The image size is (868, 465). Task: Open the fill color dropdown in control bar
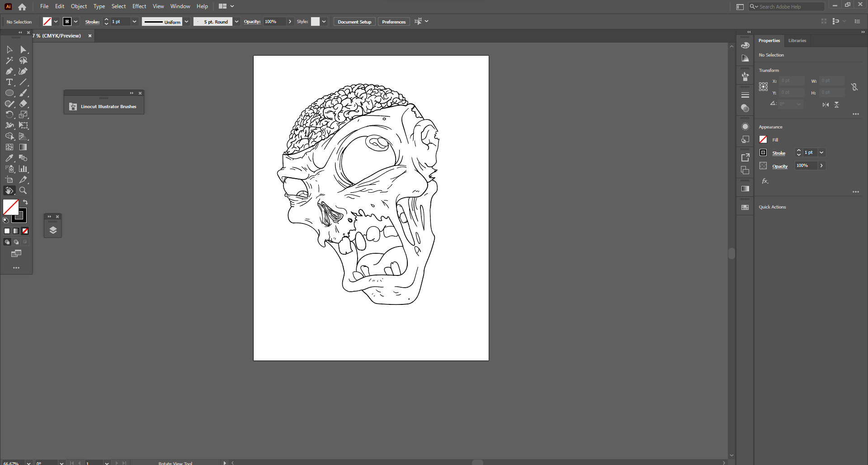coord(56,21)
